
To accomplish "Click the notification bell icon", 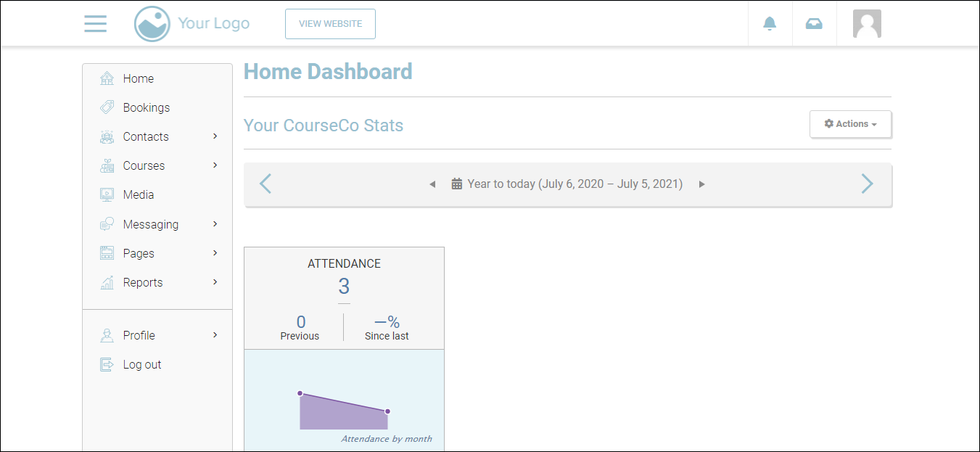I will [x=770, y=24].
